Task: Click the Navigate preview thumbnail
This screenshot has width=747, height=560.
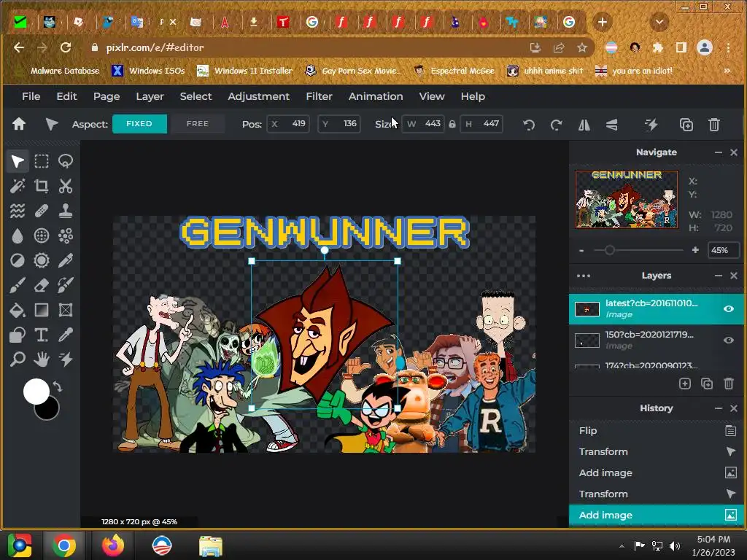Action: pyautogui.click(x=627, y=200)
